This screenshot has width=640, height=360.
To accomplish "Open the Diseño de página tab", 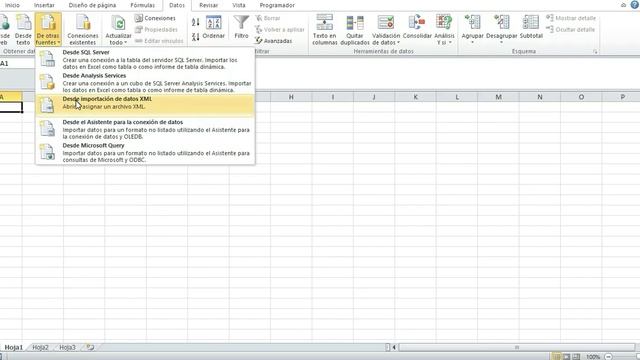I will tap(92, 5).
